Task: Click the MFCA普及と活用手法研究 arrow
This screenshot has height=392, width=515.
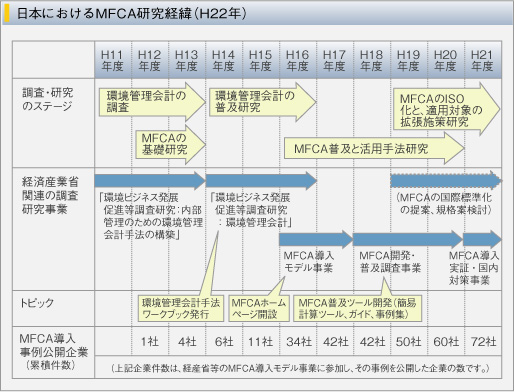Action: pyautogui.click(x=374, y=148)
